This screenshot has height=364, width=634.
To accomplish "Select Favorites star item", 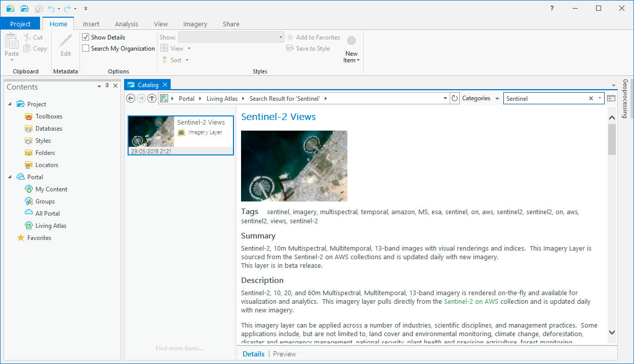I will click(39, 238).
